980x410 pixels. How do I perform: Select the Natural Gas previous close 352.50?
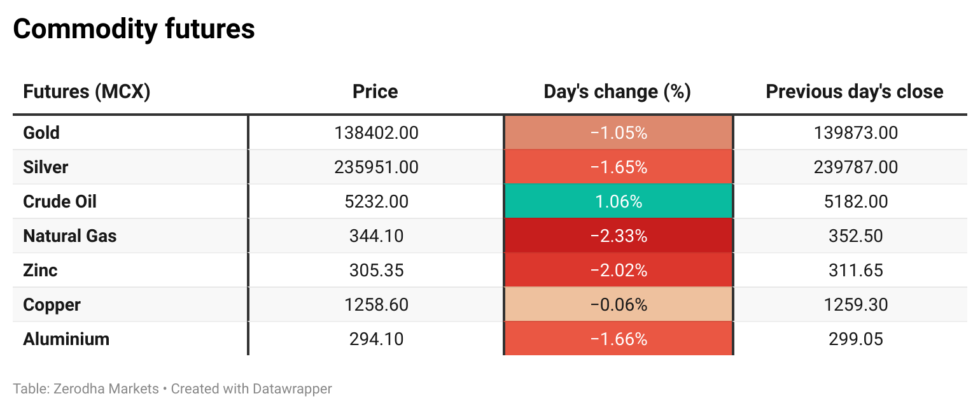(x=855, y=236)
